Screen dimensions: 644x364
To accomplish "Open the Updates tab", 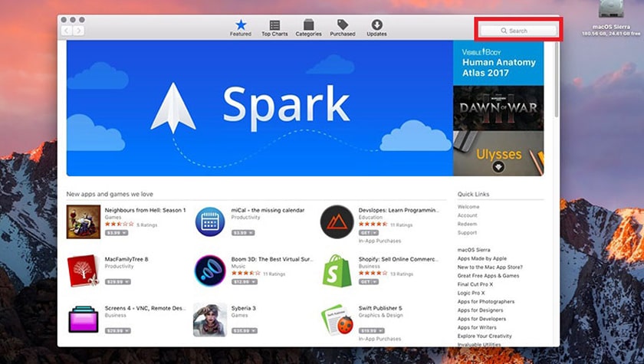I will 376,28.
